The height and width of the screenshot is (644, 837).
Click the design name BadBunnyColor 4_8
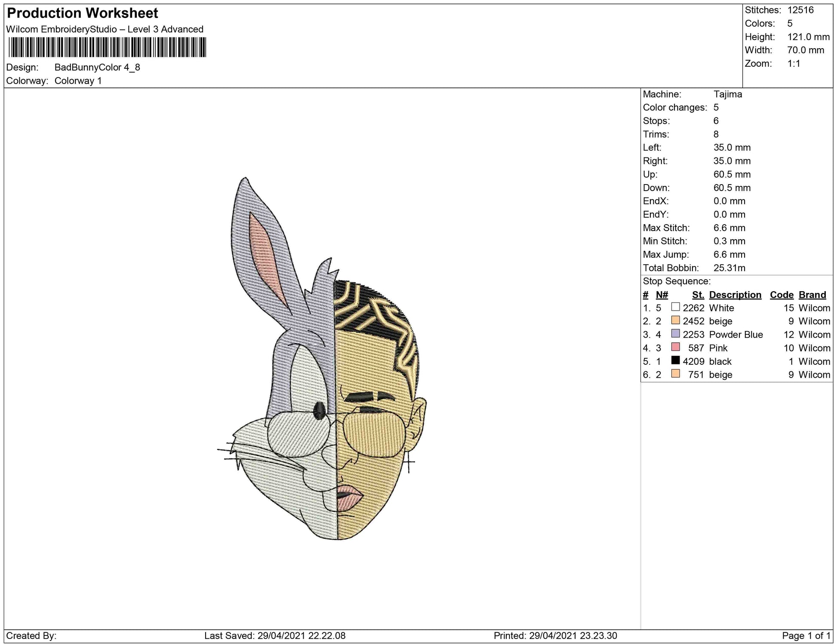coord(97,68)
